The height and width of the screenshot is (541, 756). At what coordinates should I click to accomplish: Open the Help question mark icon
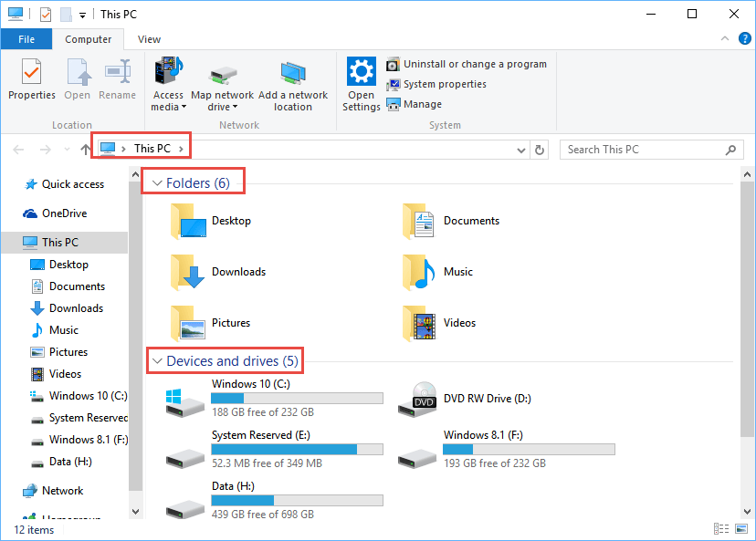click(x=744, y=38)
